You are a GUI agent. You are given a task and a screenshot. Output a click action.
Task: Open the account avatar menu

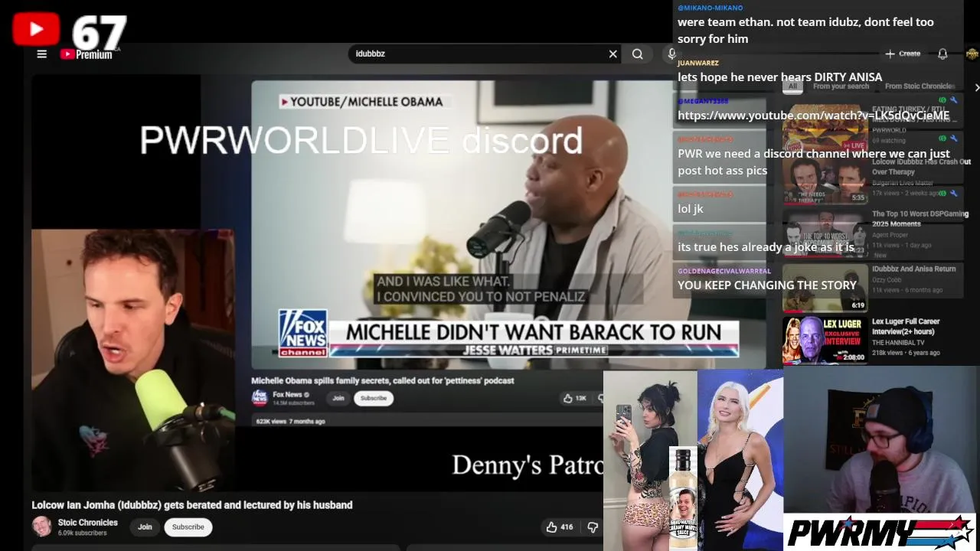coord(972,54)
